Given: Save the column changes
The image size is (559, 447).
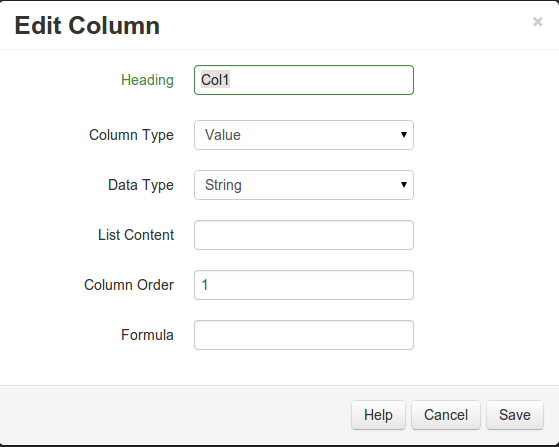Looking at the screenshot, I should click(515, 415).
